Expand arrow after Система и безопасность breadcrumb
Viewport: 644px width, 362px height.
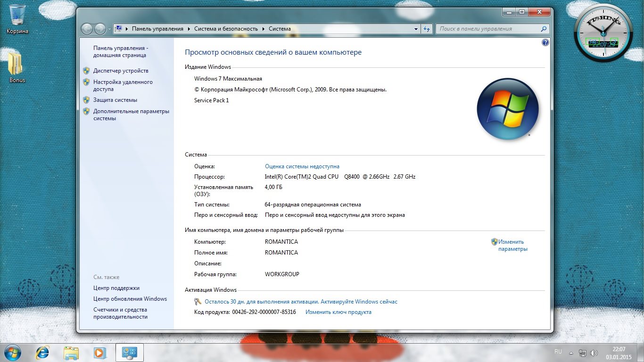pyautogui.click(x=263, y=29)
